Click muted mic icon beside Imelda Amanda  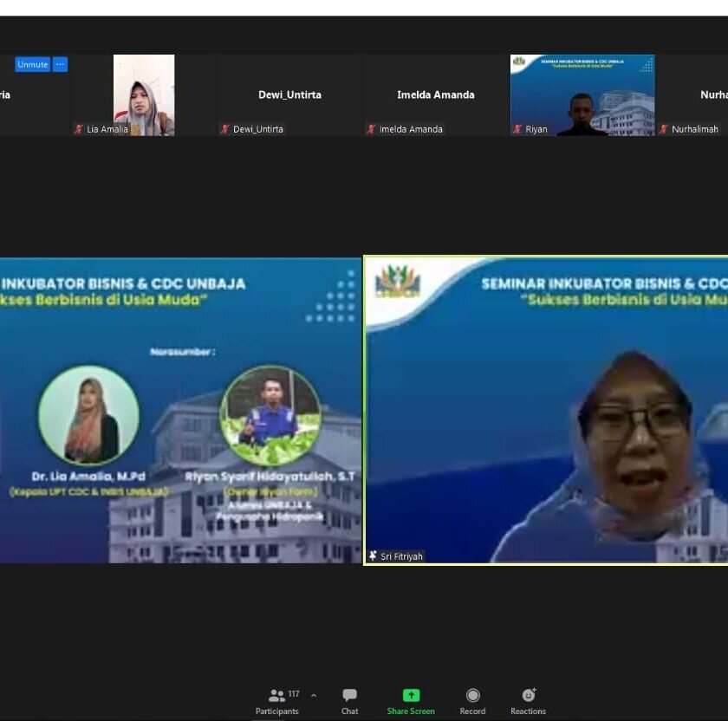point(371,129)
